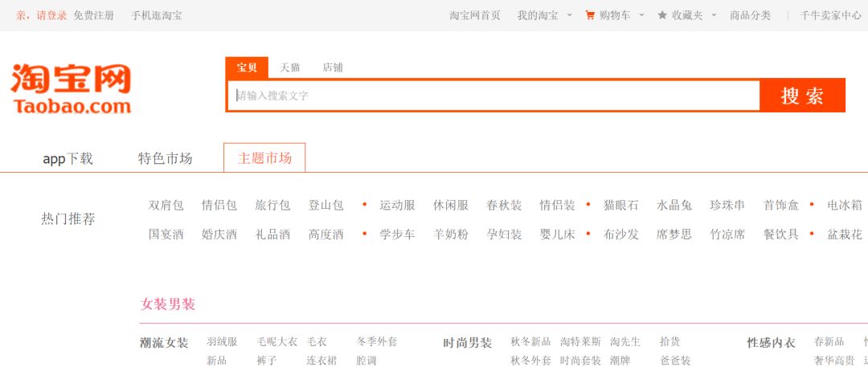The width and height of the screenshot is (868, 371).
Task: Open the 情侣装 link
Action: 558,206
